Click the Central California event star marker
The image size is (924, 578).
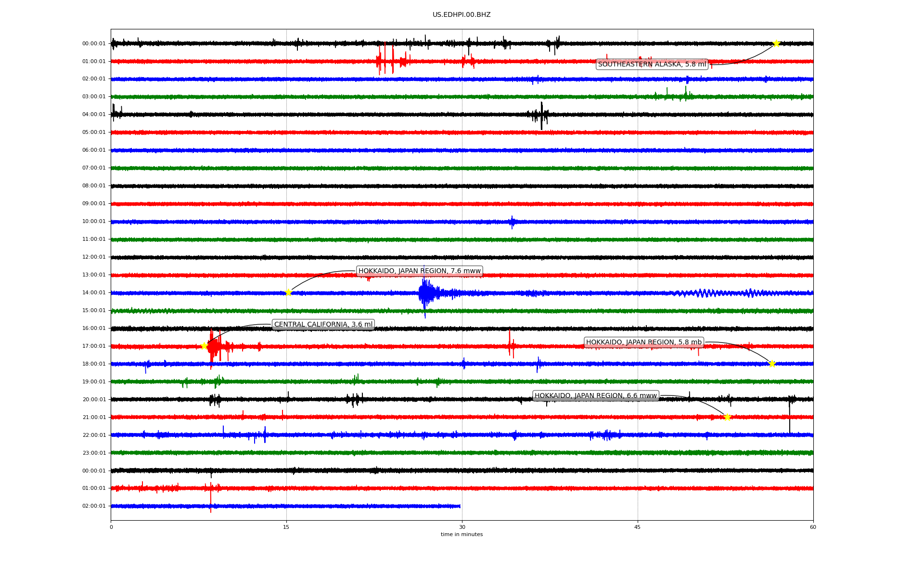204,346
